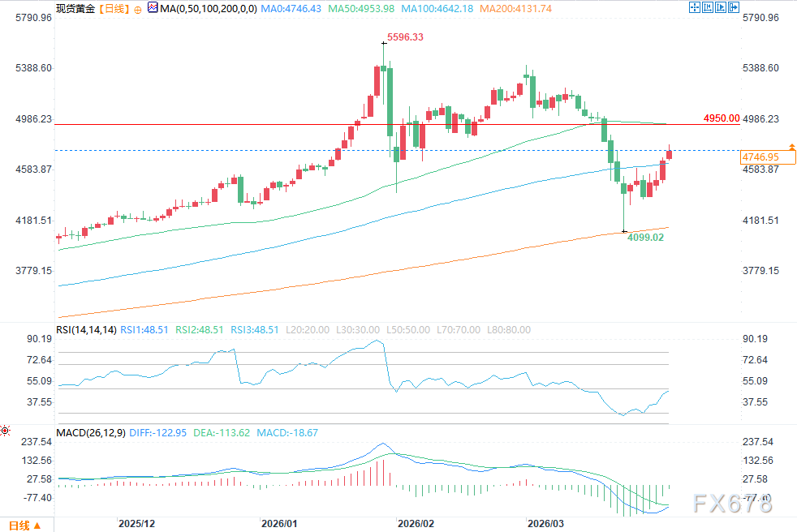797x532 pixels.
Task: Open the MA(0,50,100,200,0,0) indicator settings
Action: (x=206, y=8)
